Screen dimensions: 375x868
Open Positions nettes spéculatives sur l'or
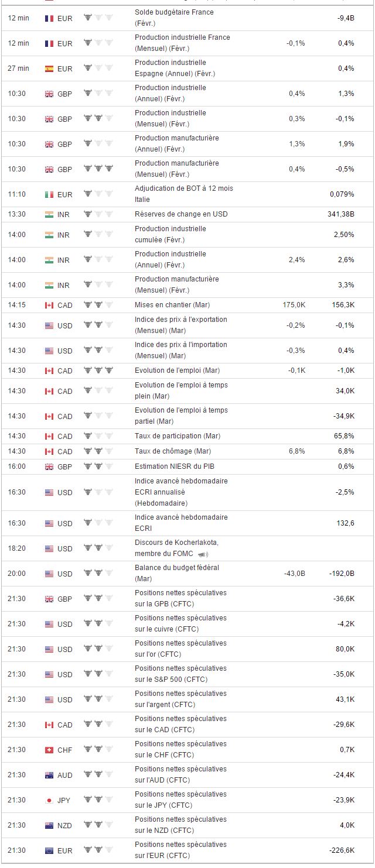pos(180,649)
